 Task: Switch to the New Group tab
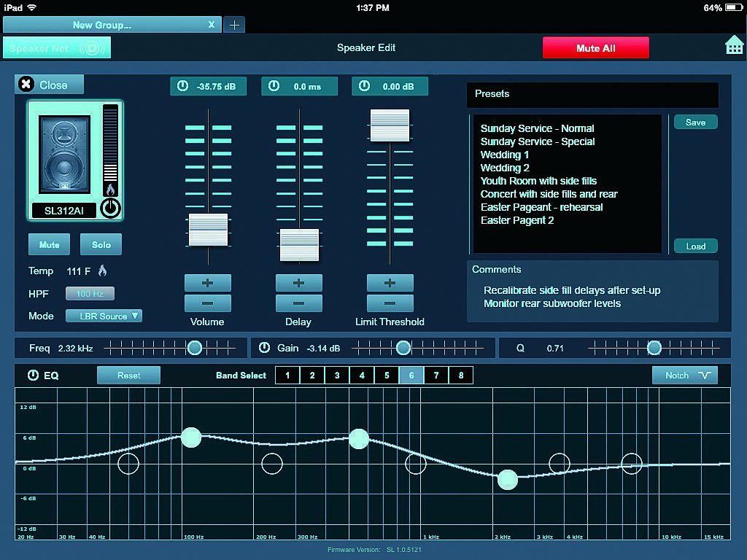pos(109,24)
